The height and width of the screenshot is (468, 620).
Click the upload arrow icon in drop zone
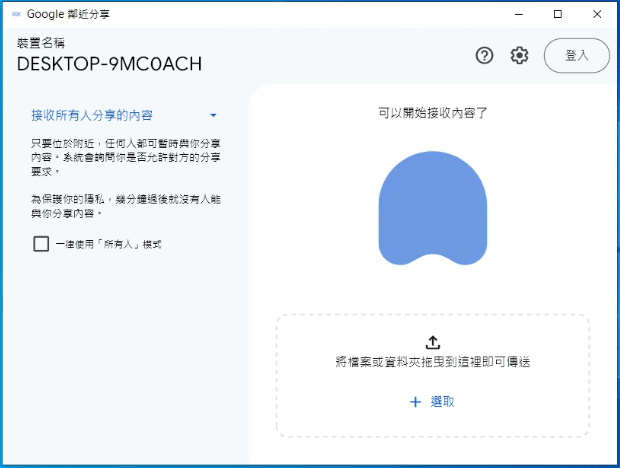click(433, 342)
